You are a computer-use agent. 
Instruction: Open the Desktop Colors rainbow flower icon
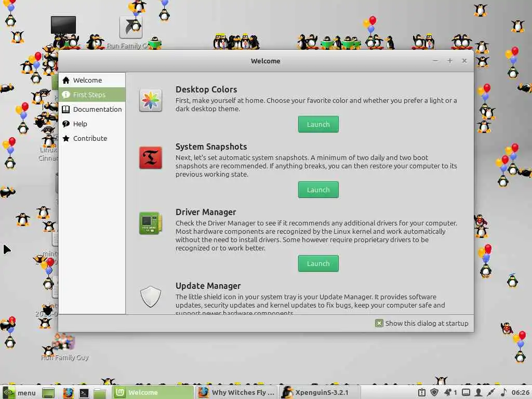(x=150, y=100)
